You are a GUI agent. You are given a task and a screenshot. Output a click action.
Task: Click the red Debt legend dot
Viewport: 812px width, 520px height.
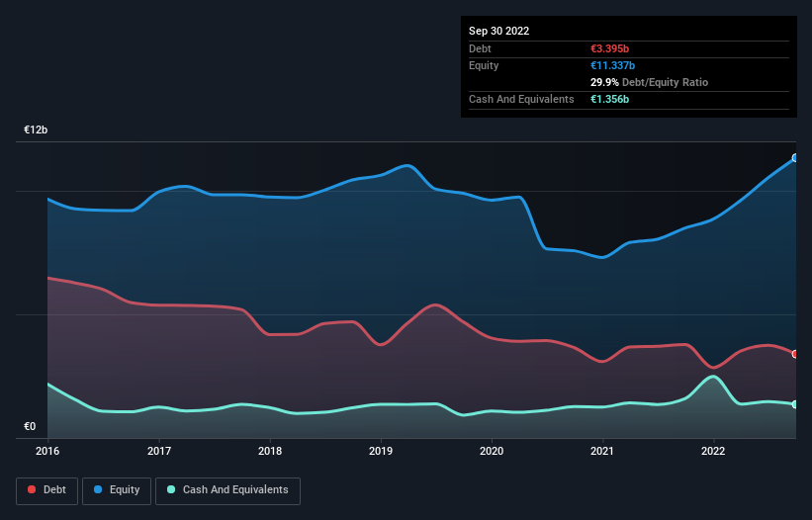pyautogui.click(x=32, y=489)
